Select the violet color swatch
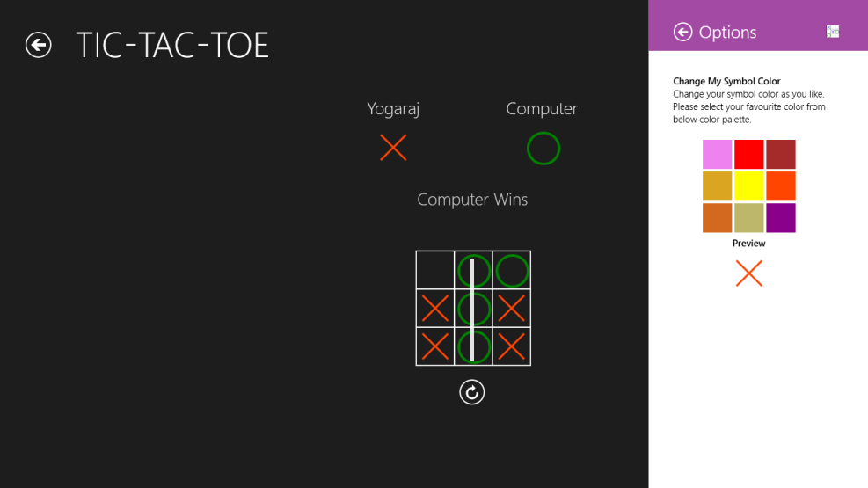The image size is (868, 488). (x=718, y=155)
